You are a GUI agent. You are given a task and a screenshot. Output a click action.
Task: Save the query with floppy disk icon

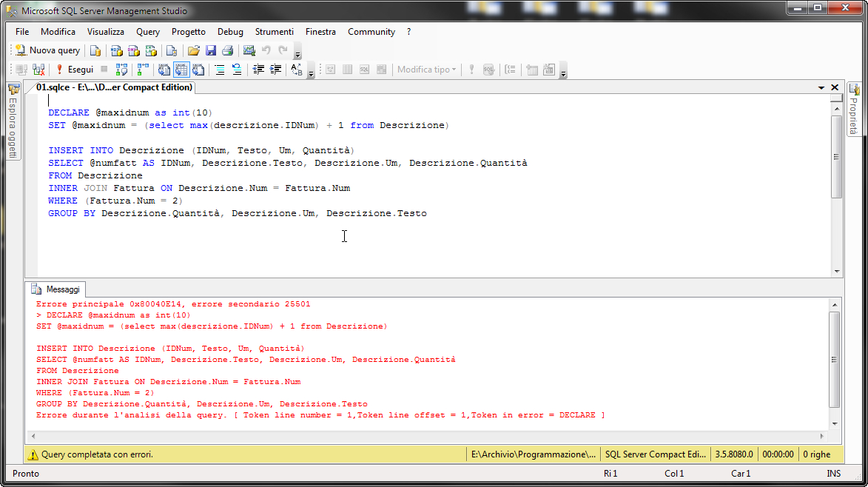[210, 50]
